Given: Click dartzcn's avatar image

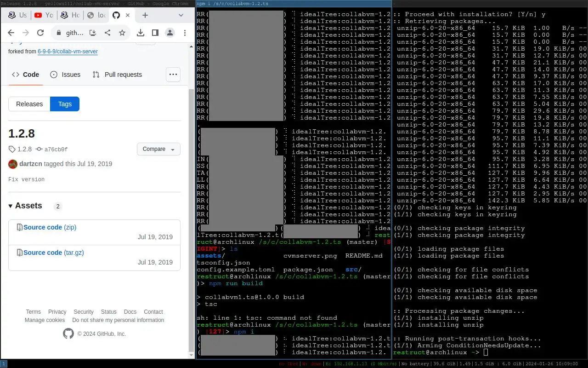Looking at the screenshot, I should (13, 164).
